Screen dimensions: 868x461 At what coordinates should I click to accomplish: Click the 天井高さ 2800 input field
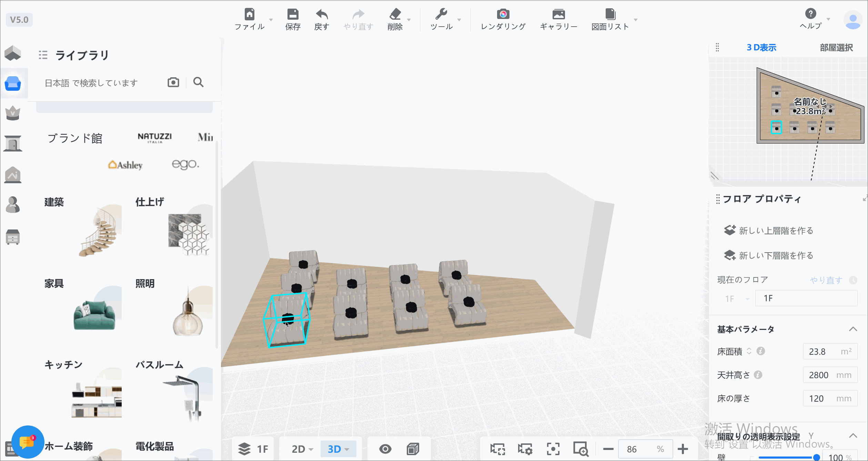830,375
